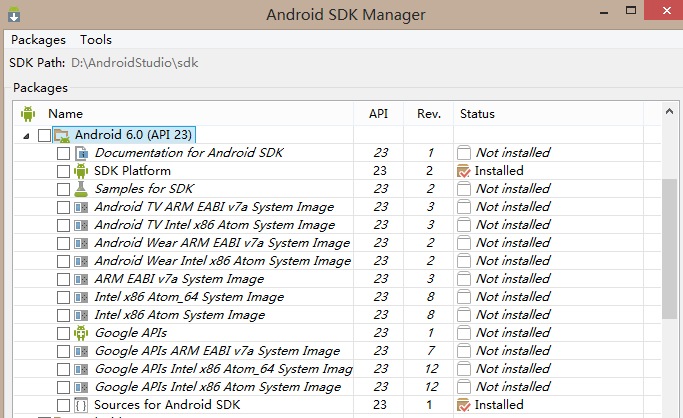Click the SDK path D:\AndroidStudio\sdk text
Image resolution: width=683 pixels, height=418 pixels.
point(135,63)
